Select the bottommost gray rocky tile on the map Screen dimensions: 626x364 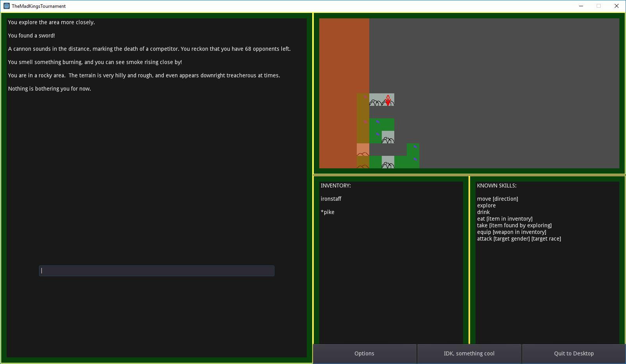click(388, 162)
